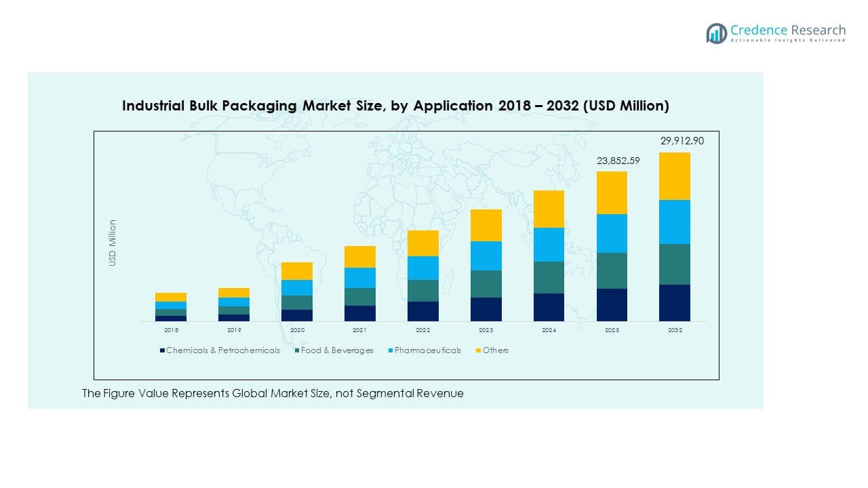Select the navy Chemicals segment of 2025 bar

pos(612,304)
